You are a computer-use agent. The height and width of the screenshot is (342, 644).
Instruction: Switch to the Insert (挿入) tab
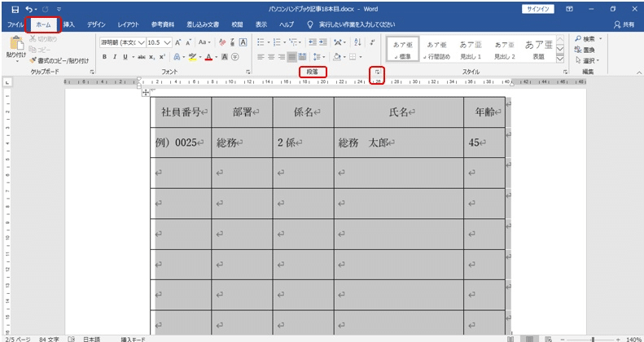coord(69,24)
